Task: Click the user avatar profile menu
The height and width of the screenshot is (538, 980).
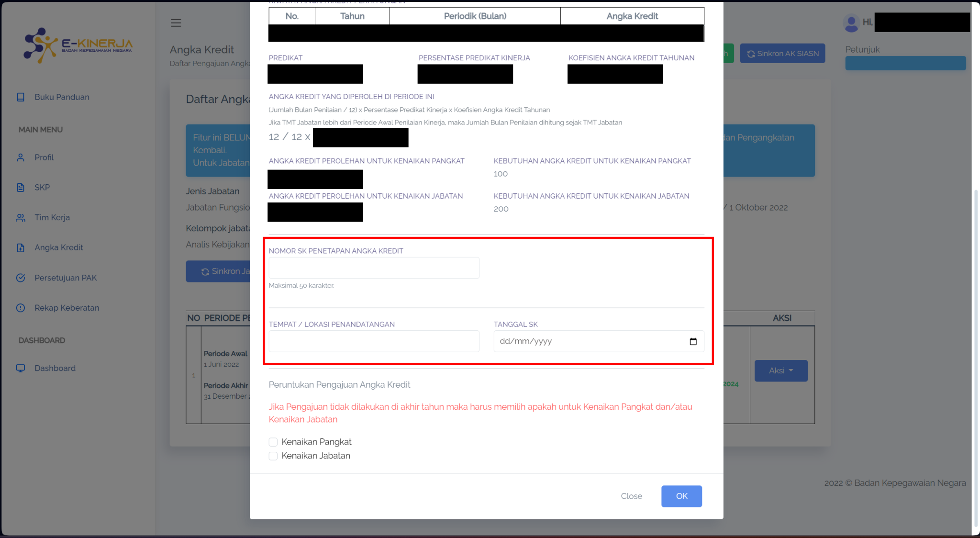Action: (x=851, y=23)
